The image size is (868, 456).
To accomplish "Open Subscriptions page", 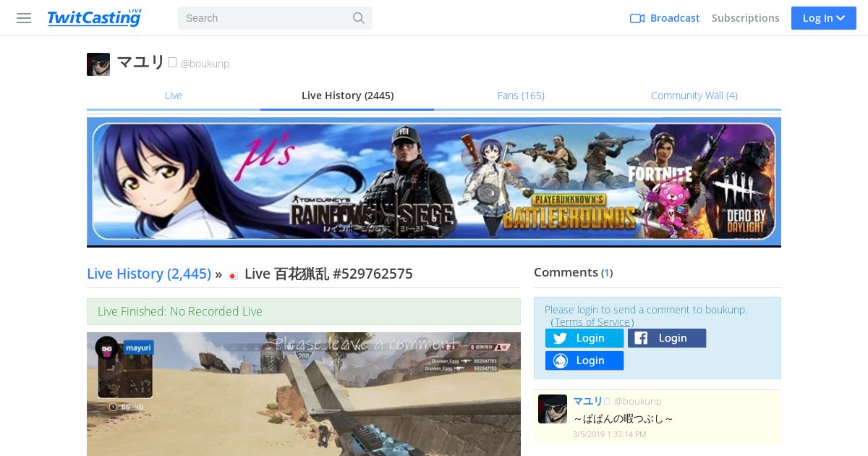I will tap(745, 18).
